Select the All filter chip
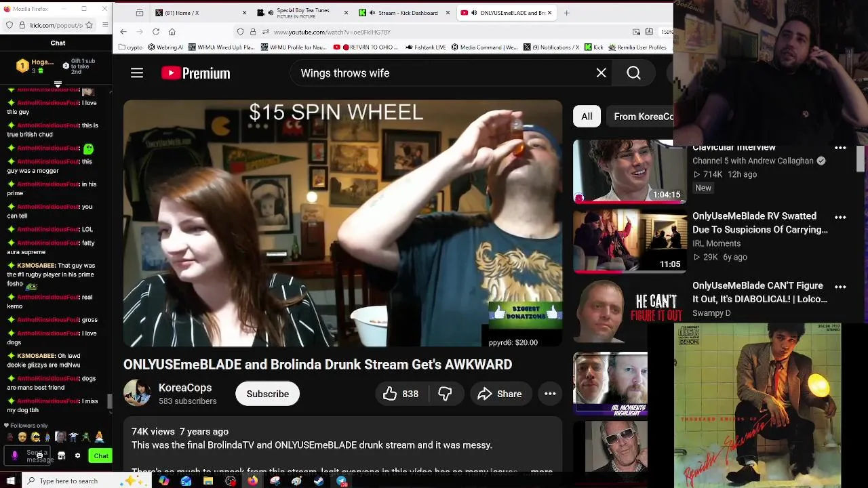 [587, 117]
